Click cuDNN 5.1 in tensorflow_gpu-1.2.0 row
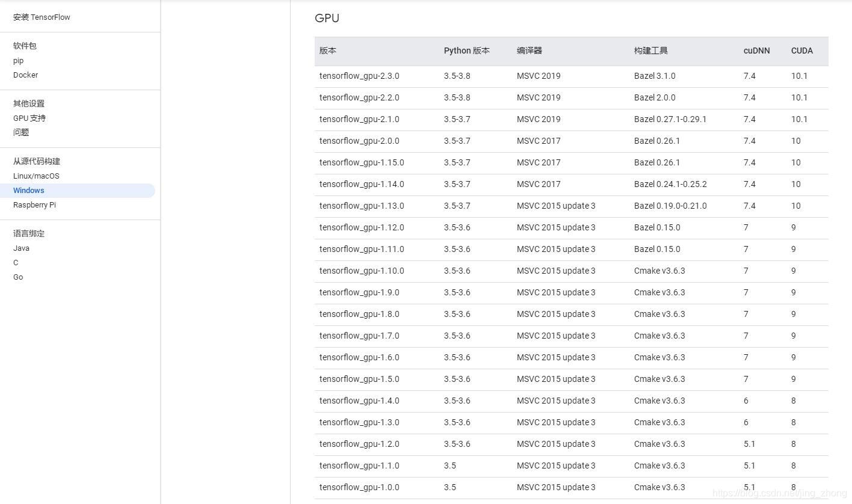 pos(750,444)
